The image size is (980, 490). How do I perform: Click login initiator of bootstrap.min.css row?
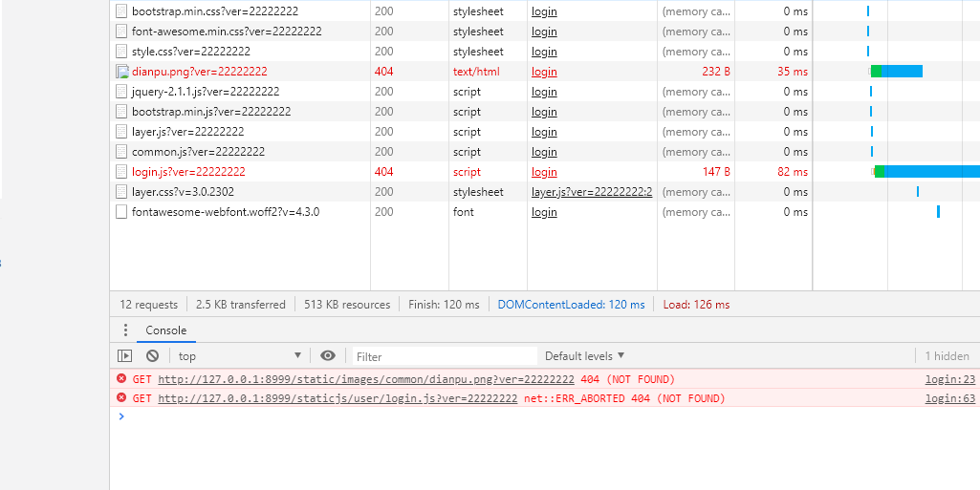pos(544,11)
